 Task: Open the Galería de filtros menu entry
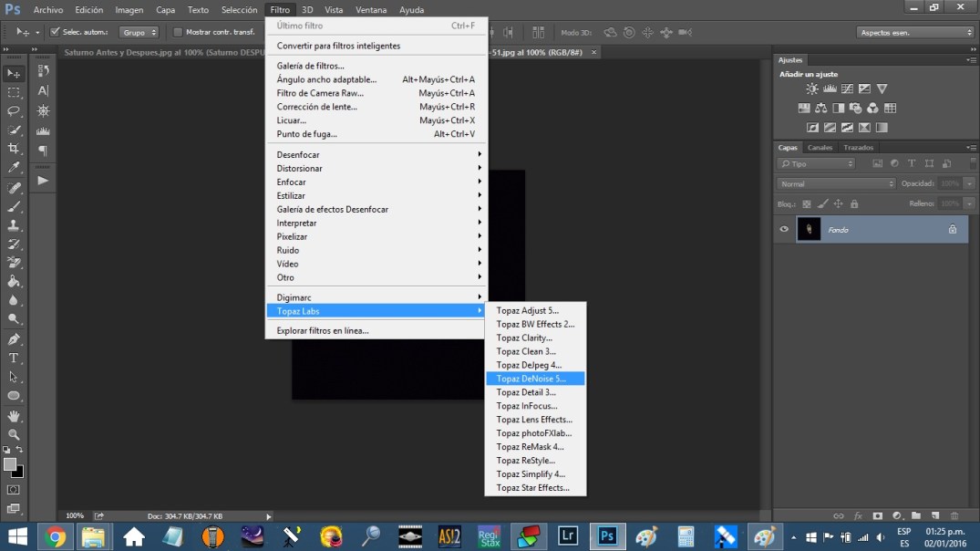(x=311, y=66)
